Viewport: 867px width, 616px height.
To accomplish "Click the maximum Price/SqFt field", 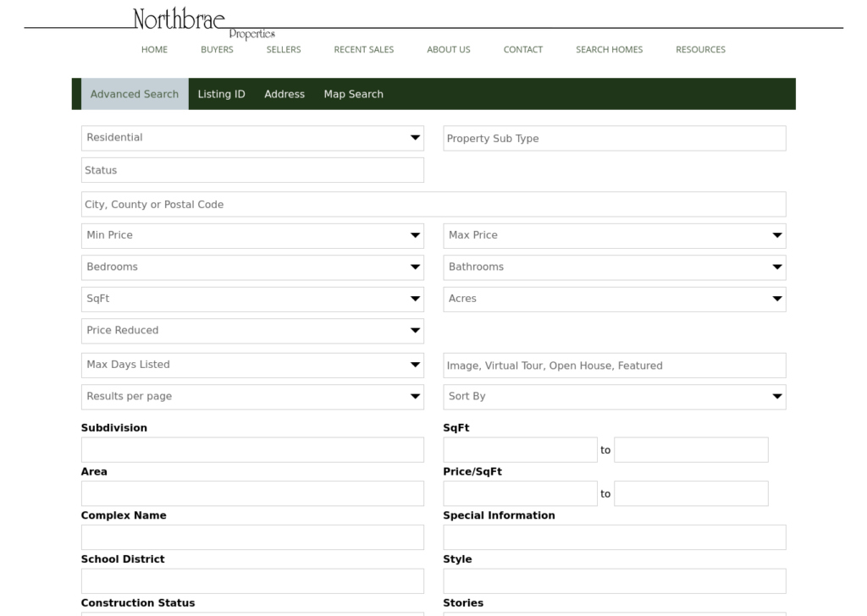I will (691, 493).
